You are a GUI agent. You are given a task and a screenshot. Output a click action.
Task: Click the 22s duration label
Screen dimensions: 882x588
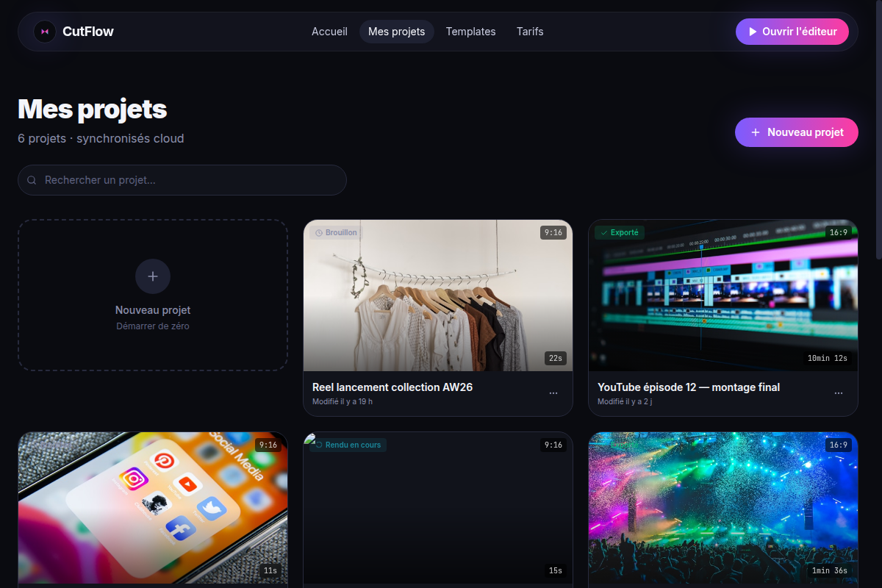555,359
